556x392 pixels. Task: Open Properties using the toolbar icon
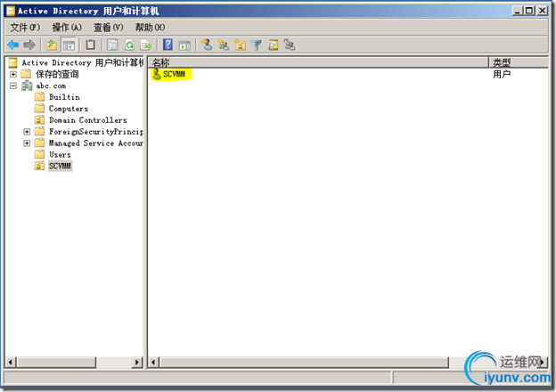click(x=112, y=45)
